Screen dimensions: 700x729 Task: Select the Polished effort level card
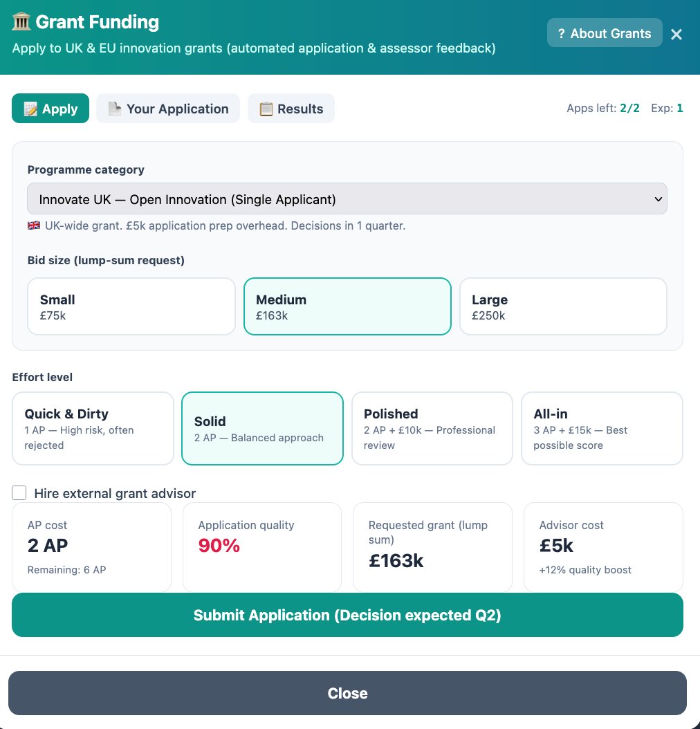tap(432, 428)
